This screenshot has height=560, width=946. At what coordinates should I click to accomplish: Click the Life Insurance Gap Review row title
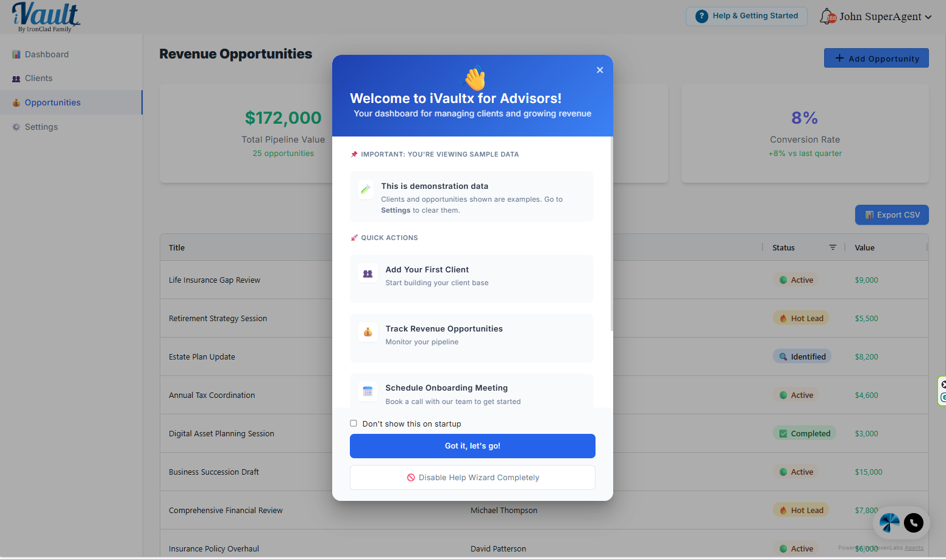pyautogui.click(x=215, y=280)
